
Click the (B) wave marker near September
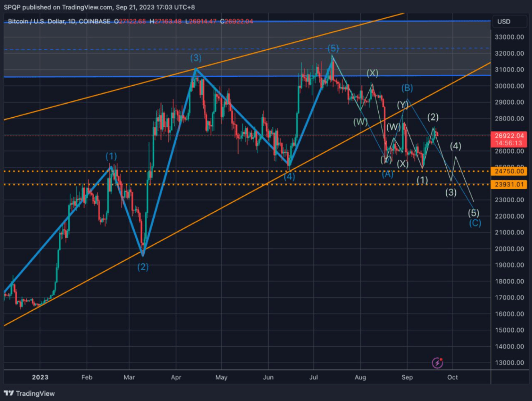click(407, 87)
